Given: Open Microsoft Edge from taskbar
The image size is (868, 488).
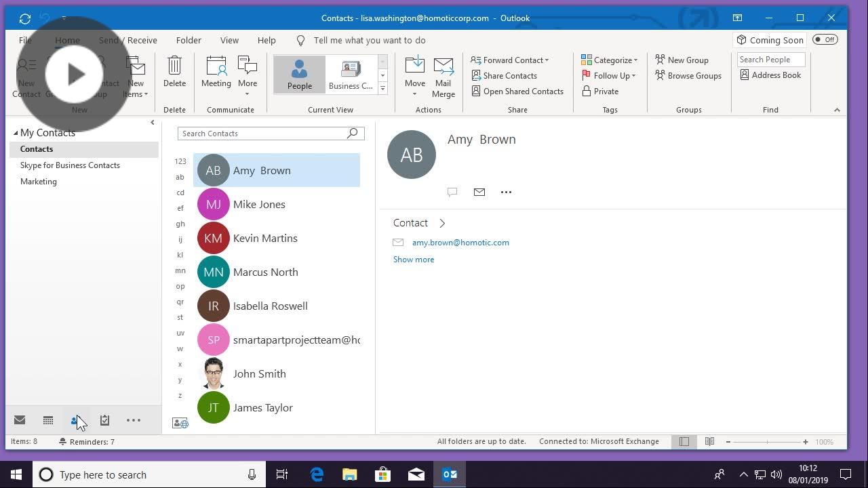Looking at the screenshot, I should click(317, 474).
